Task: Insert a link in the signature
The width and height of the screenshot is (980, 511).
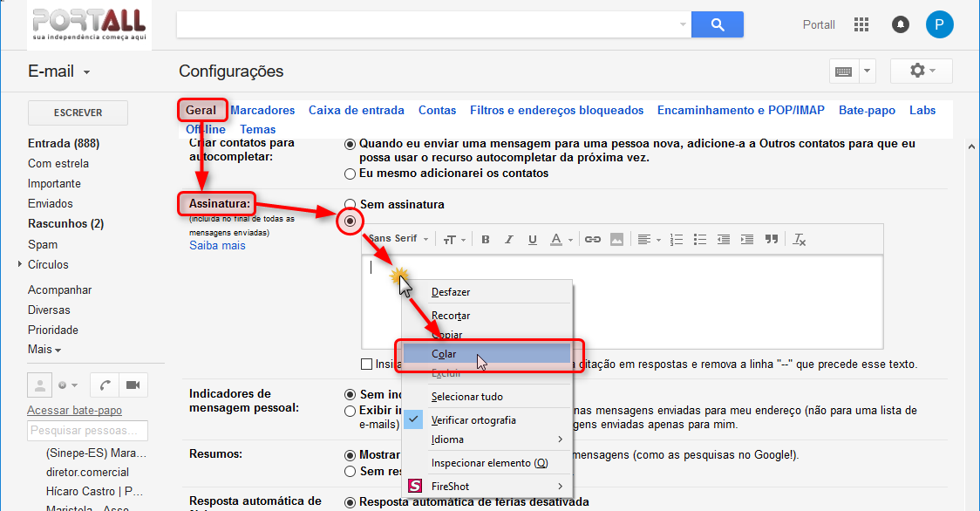Action: (593, 240)
